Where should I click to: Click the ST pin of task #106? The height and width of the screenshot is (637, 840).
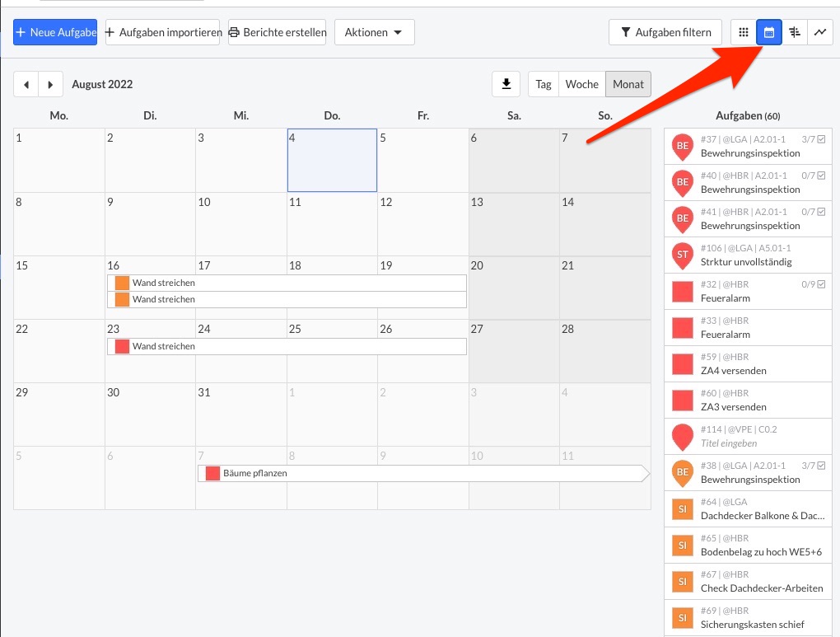coord(683,255)
